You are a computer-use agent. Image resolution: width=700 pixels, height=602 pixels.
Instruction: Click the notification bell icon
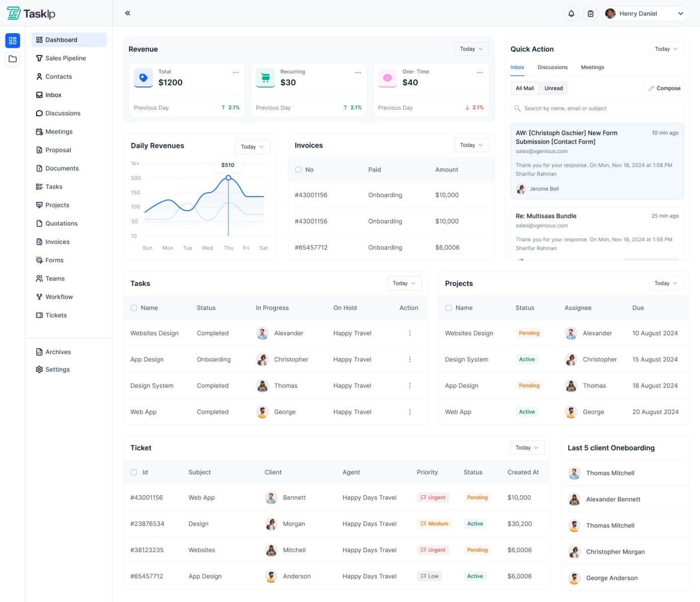(571, 14)
